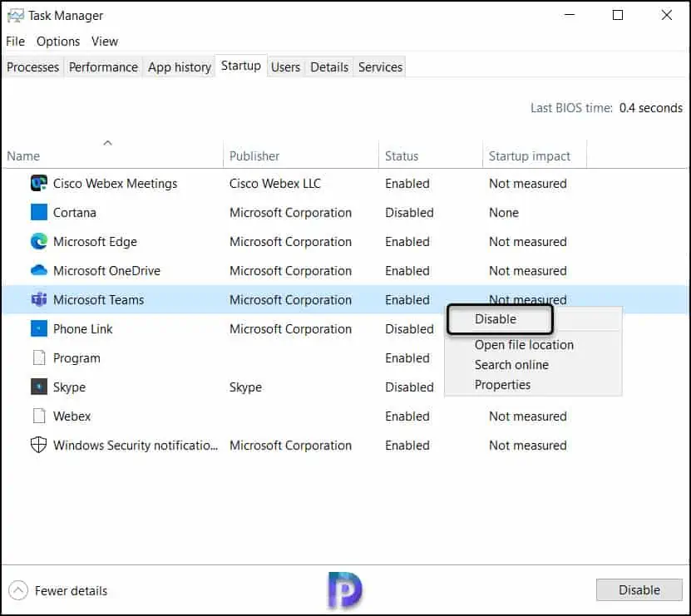Select the Cortana name text

(75, 212)
